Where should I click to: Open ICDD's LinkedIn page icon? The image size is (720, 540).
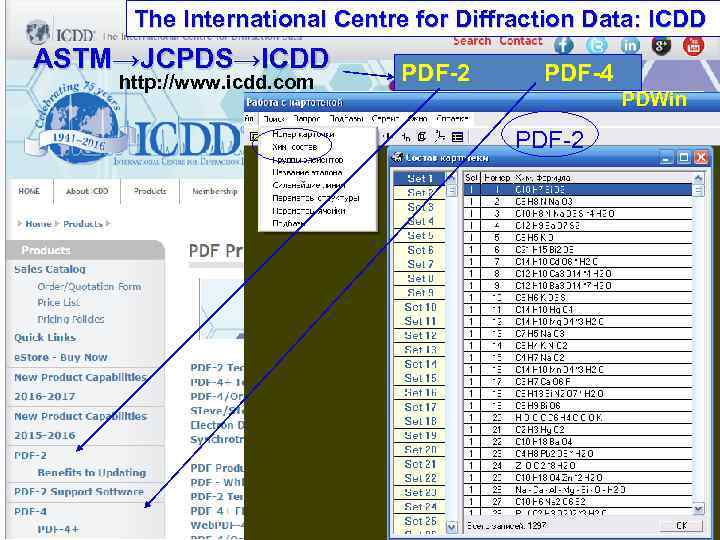pyautogui.click(x=630, y=45)
